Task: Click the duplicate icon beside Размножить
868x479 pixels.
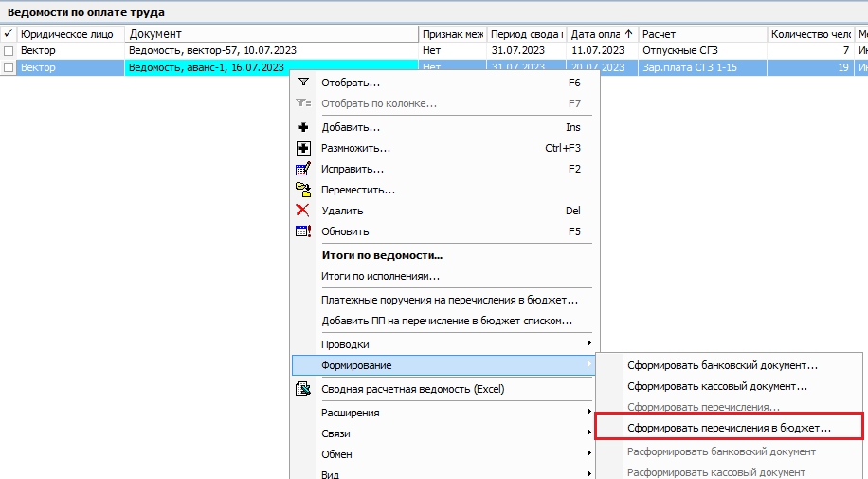Action: 303,148
